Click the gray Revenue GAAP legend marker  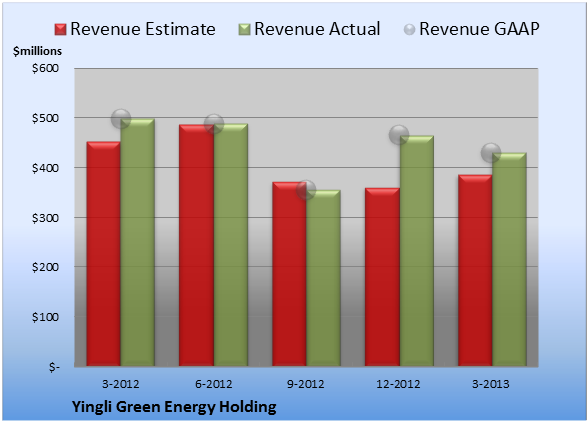click(410, 30)
